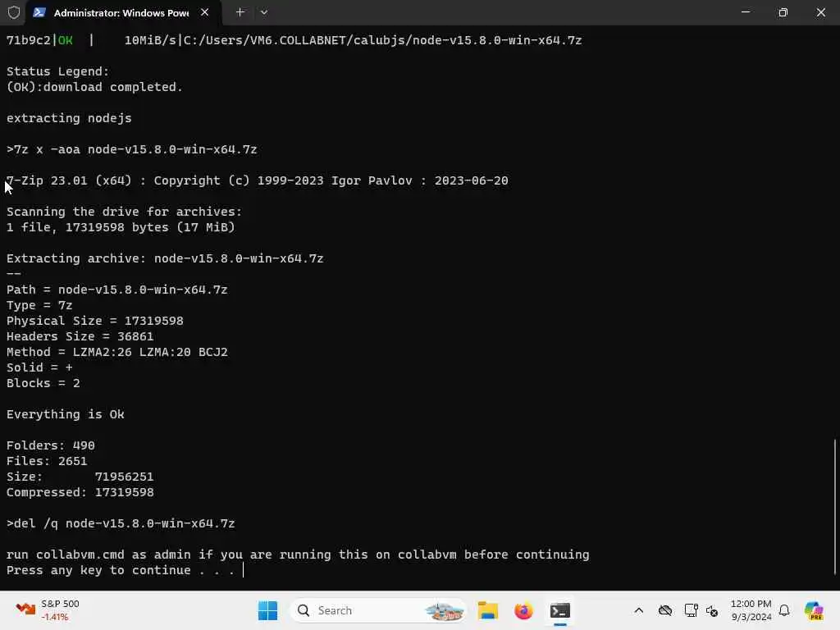840x630 pixels.
Task: Open the S&P 500 widget
Action: (x=48, y=610)
